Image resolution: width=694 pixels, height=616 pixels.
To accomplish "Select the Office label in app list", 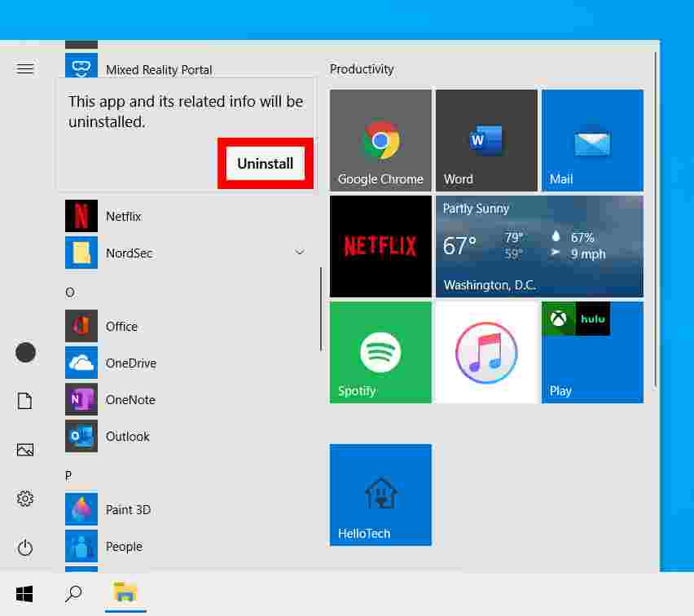I will (x=121, y=327).
